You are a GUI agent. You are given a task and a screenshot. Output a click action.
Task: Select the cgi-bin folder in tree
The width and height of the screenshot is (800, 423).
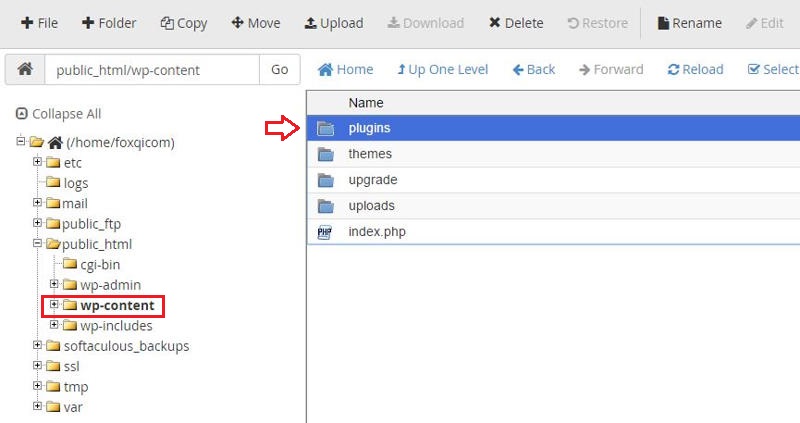point(100,265)
